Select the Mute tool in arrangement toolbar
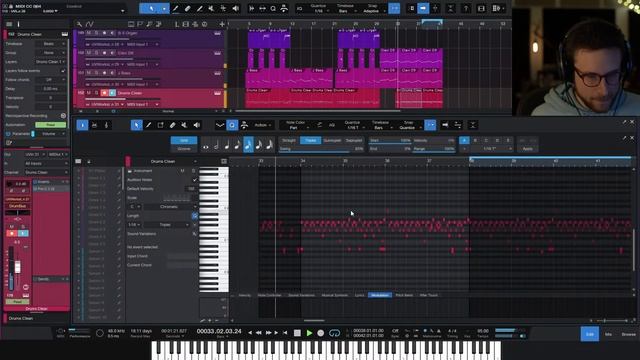The height and width of the screenshot is (360, 640). click(211, 8)
